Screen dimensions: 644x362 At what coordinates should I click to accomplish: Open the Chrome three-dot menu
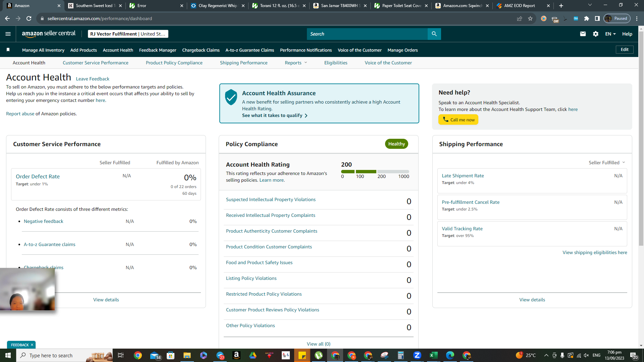click(x=637, y=18)
